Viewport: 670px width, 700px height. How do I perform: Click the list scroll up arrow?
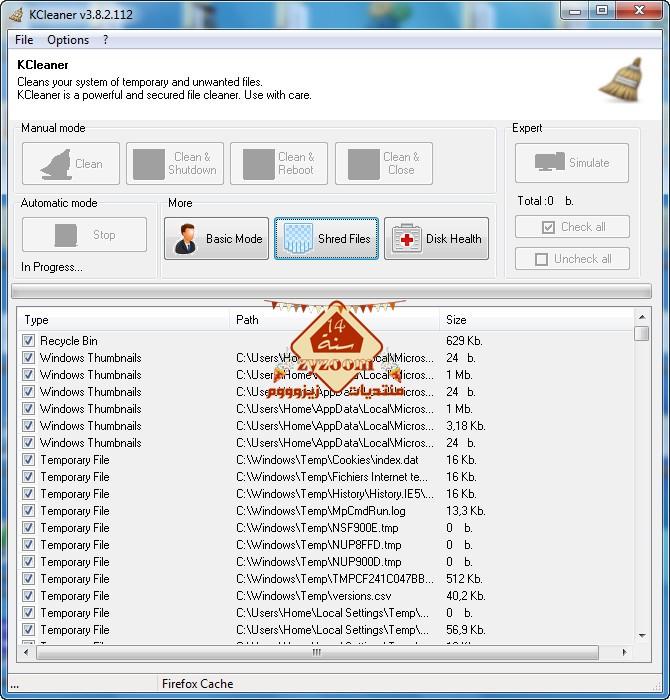coord(642,317)
